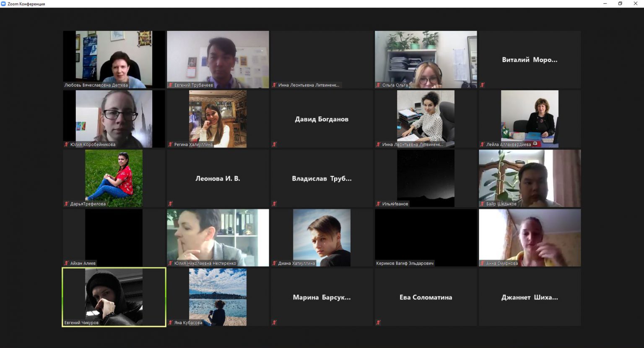Click muted mic icon in Ева Соломатина tile

(378, 323)
